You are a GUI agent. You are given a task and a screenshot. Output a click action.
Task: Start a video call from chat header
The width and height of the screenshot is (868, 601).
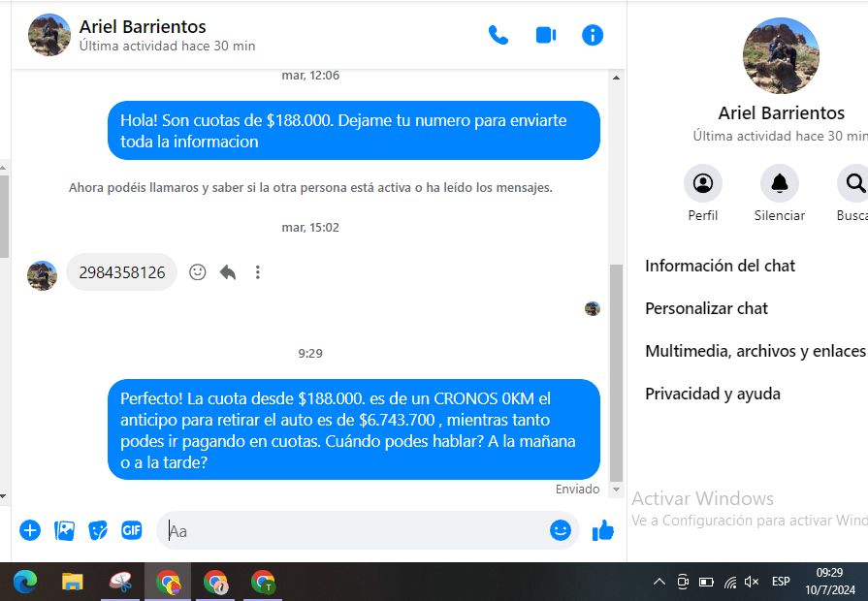pyautogui.click(x=545, y=36)
